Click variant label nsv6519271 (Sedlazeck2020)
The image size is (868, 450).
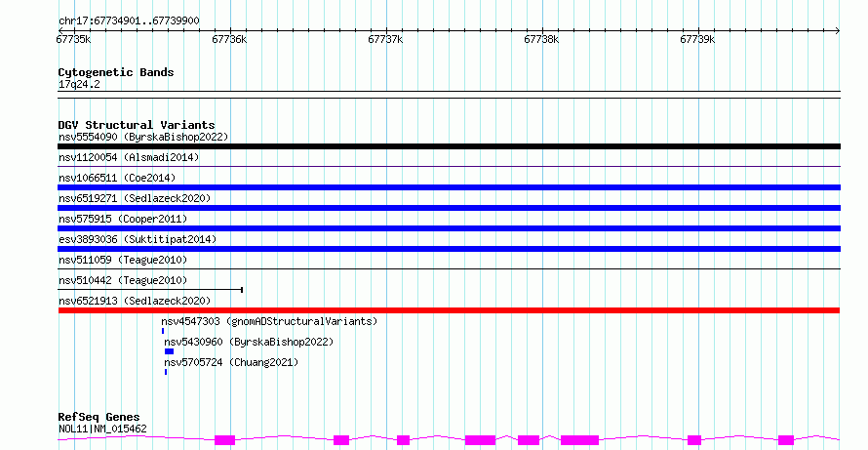(x=135, y=198)
